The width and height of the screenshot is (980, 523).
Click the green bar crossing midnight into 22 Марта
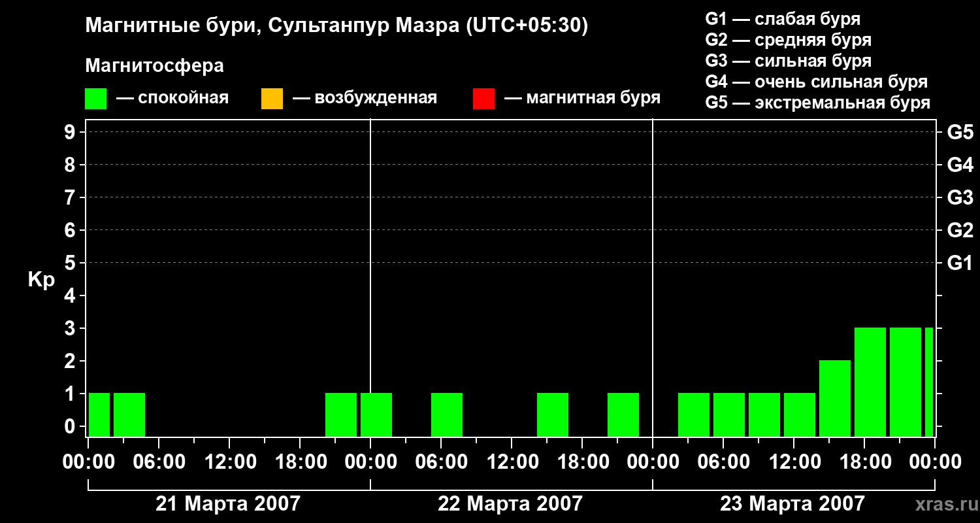(376, 414)
